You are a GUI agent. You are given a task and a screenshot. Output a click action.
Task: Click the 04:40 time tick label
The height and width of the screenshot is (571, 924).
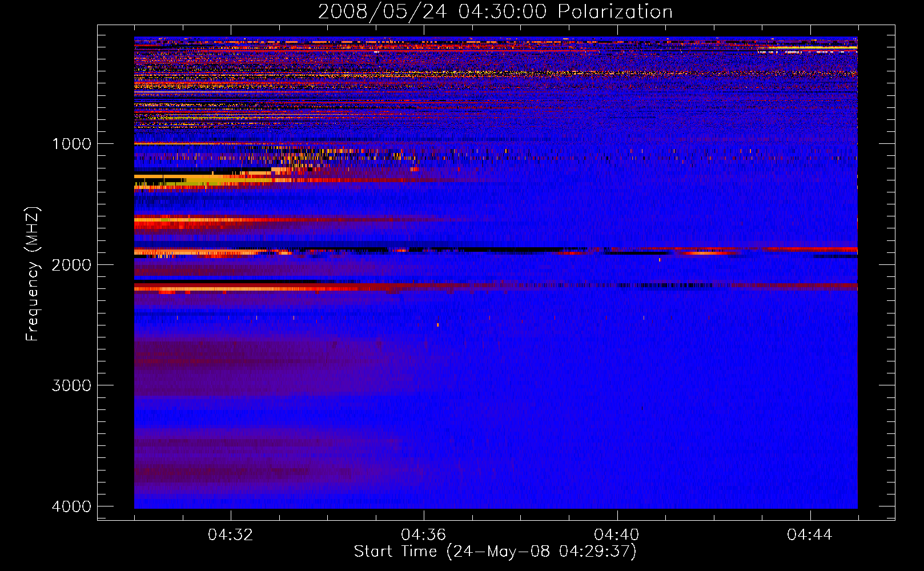coord(617,535)
